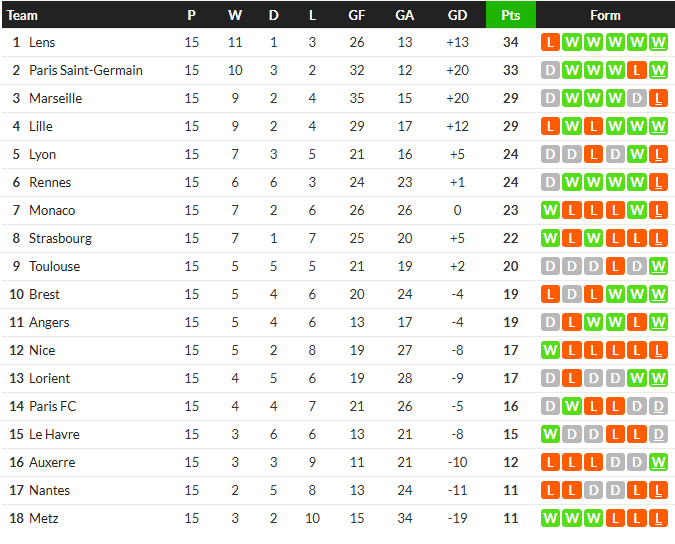Click Paris FC's green W form badge
Image resolution: width=675 pixels, height=544 pixels.
tap(571, 406)
